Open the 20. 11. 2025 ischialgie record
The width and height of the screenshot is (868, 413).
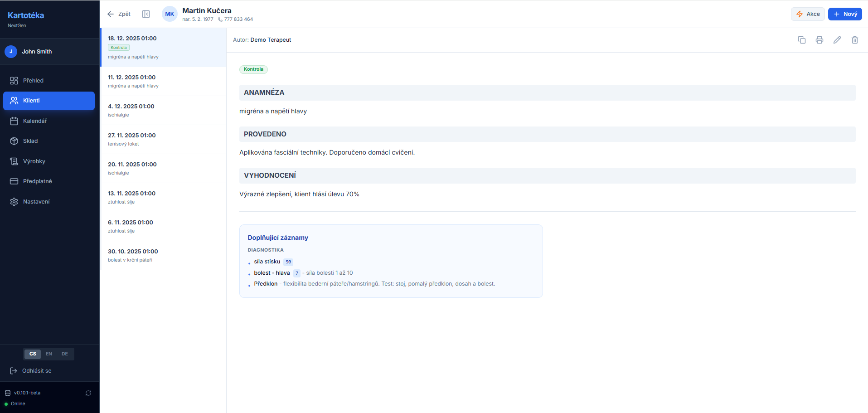click(163, 169)
